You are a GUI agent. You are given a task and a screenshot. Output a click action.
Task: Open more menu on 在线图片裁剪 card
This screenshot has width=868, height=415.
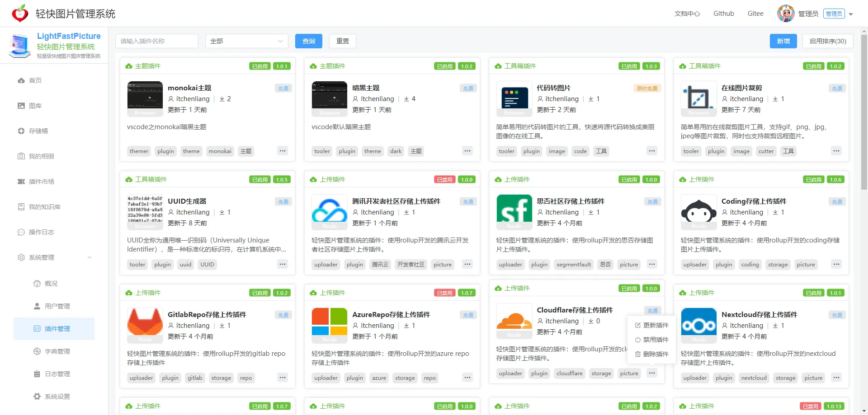[x=836, y=151]
